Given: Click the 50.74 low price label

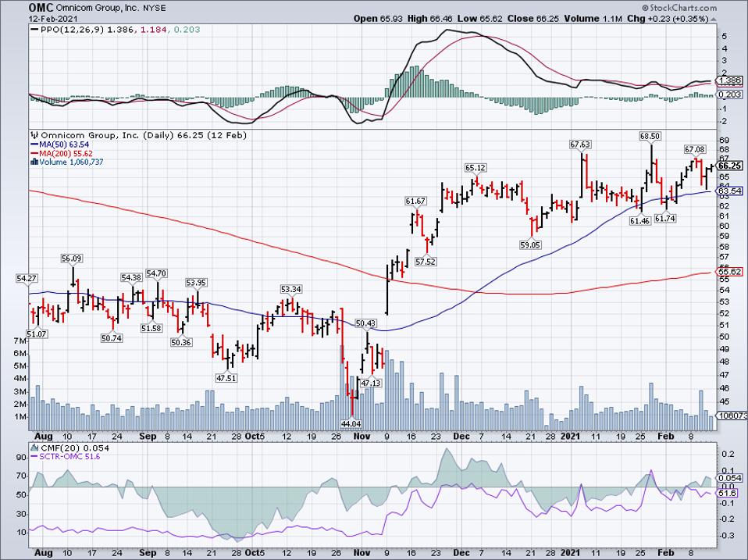Looking at the screenshot, I should coord(111,338).
